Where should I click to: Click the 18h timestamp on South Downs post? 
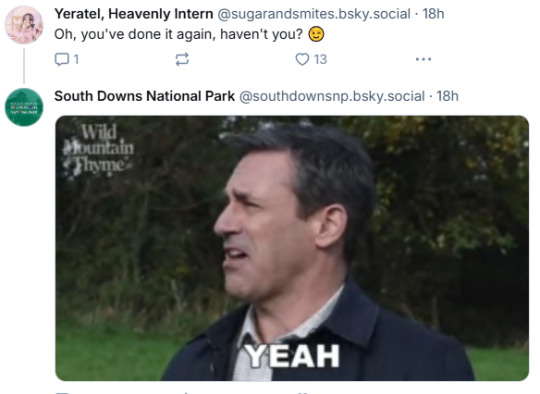[x=447, y=96]
